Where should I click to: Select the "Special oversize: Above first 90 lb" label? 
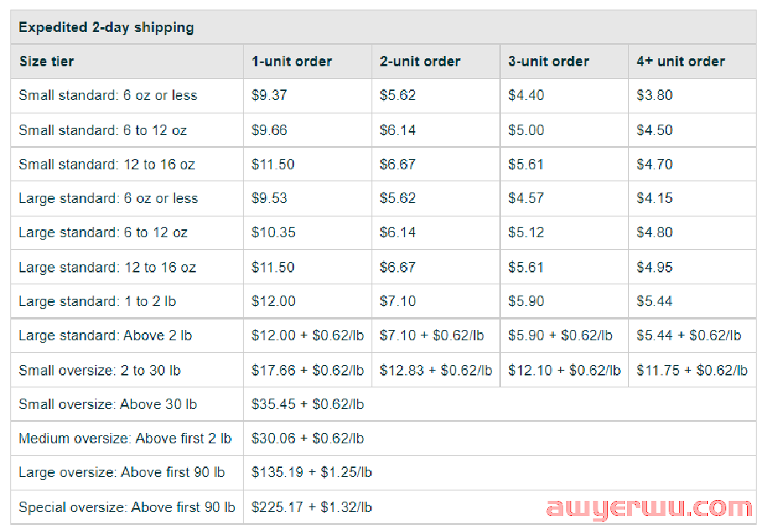pyautogui.click(x=127, y=506)
